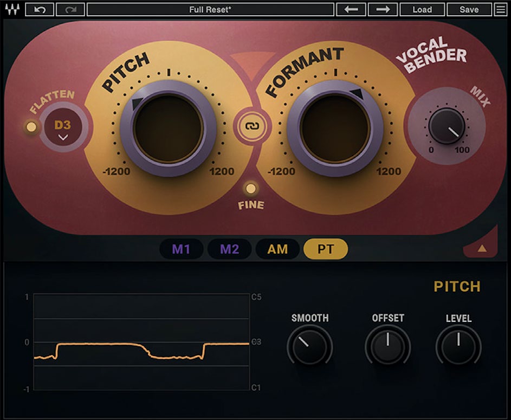Select the M1 modulator tab
This screenshot has height=420, width=511.
[181, 249]
